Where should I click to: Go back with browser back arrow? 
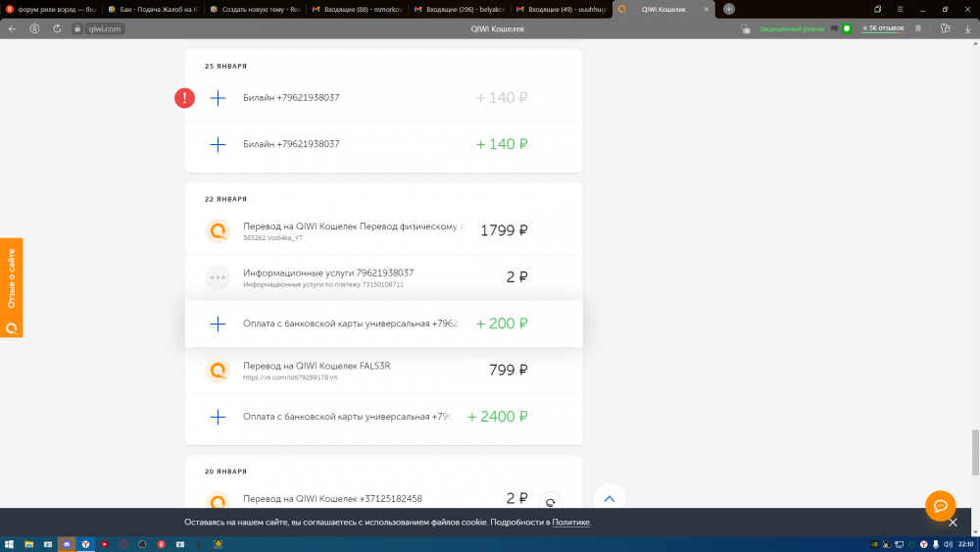click(x=12, y=28)
